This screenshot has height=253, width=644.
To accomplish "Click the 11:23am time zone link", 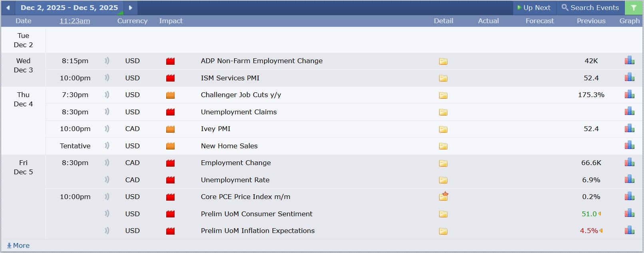I will [75, 21].
